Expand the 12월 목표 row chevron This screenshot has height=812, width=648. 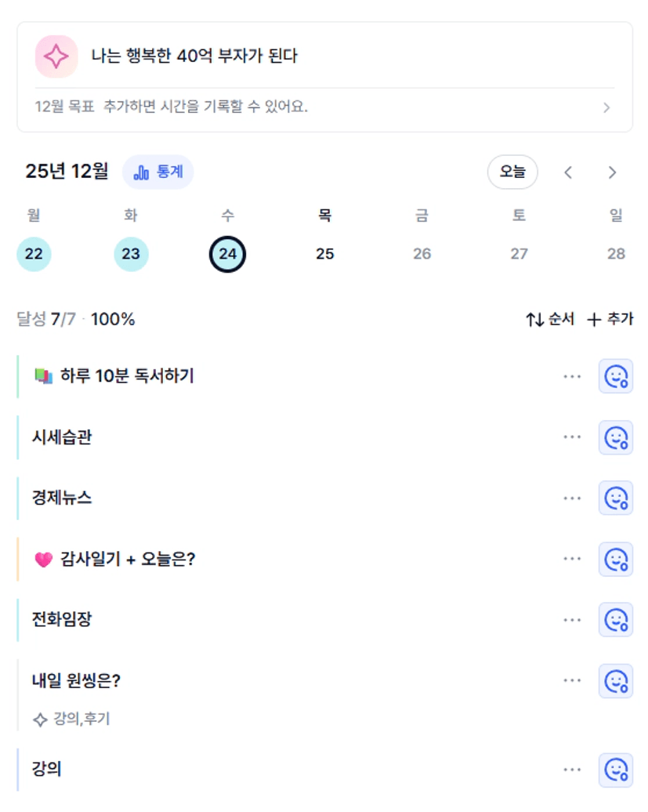click(x=606, y=108)
